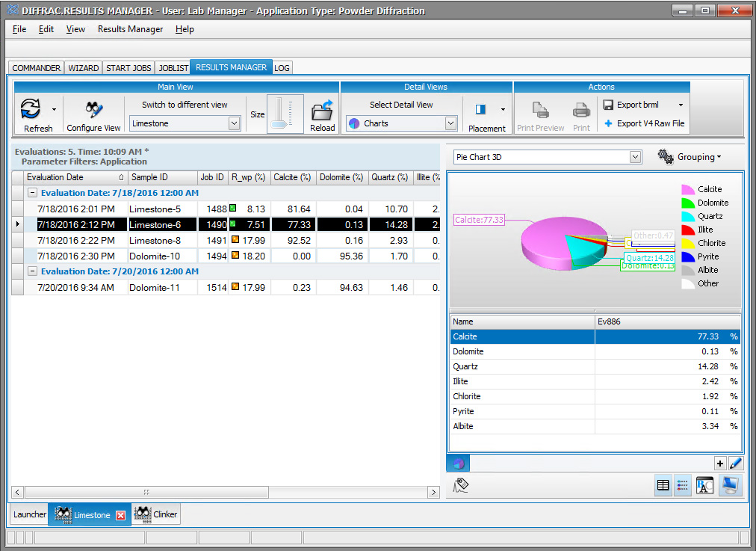Click the pencil edit chart icon

pos(736,464)
